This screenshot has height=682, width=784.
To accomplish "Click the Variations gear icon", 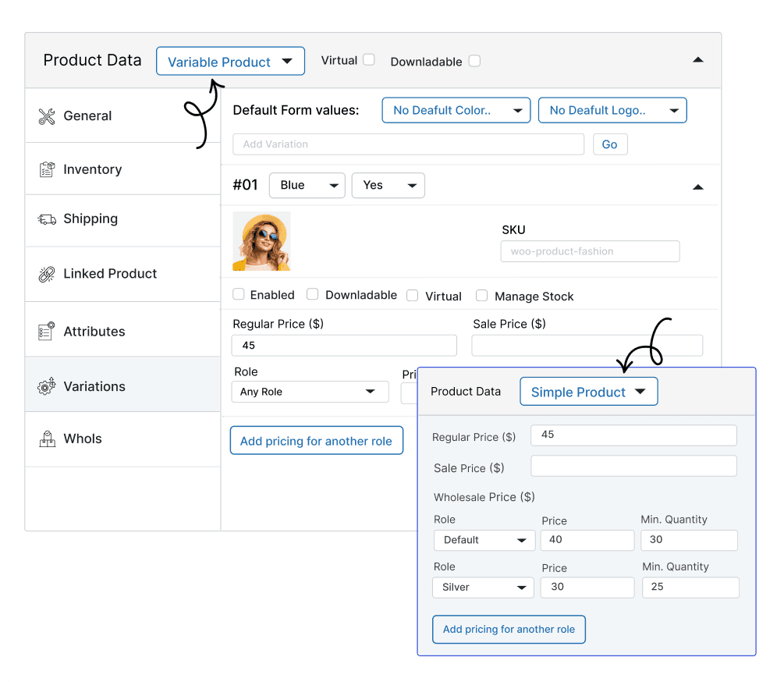I will click(x=47, y=386).
